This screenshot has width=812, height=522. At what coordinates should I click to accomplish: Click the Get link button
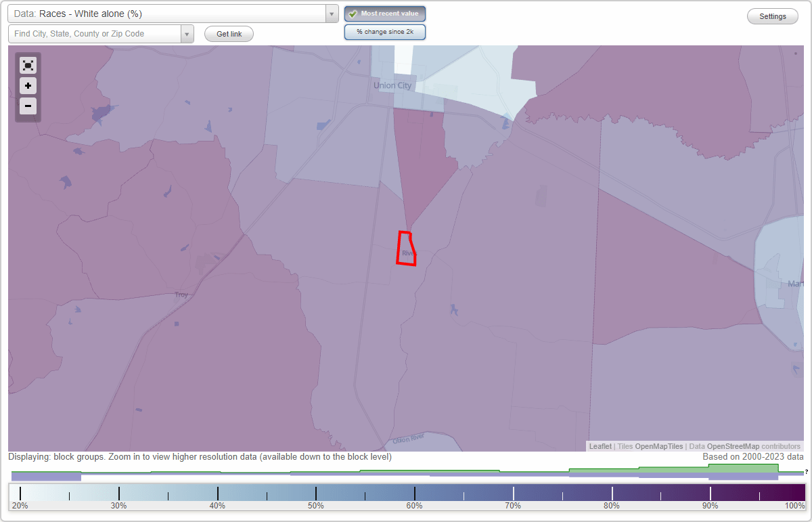(229, 34)
